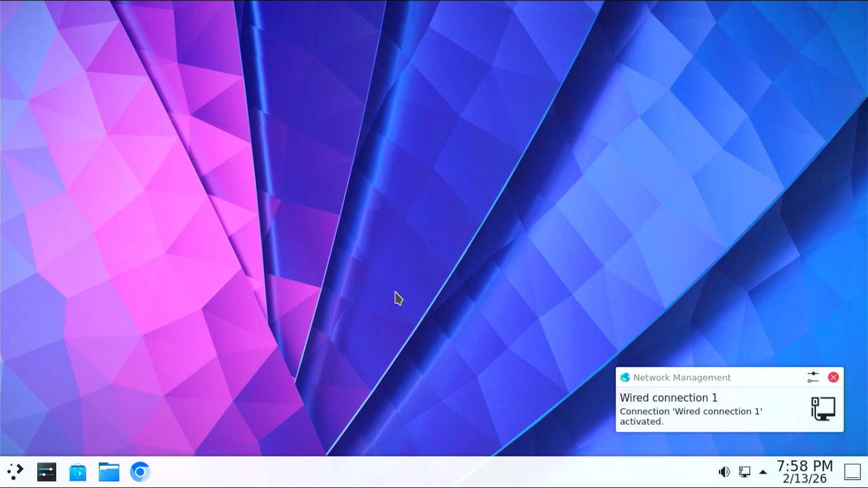Open Discover software center shopping bag icon
Image resolution: width=868 pixels, height=488 pixels.
(78, 472)
